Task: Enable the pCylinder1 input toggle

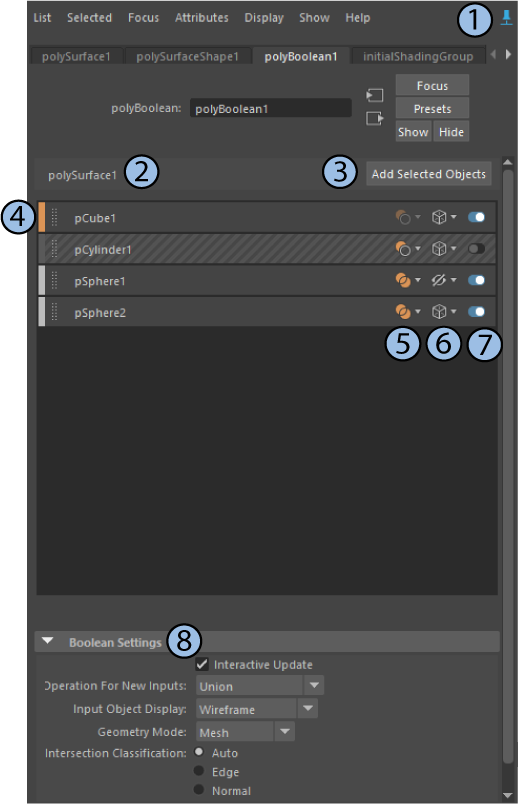Action: pyautogui.click(x=476, y=249)
